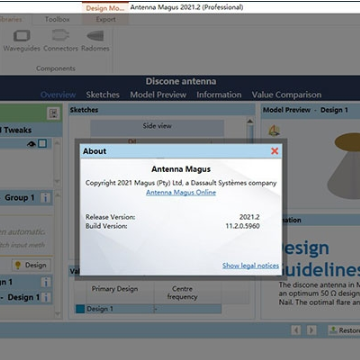Tick the checkbox beside the eye icon
The height and width of the screenshot is (360, 360).
pos(42,144)
